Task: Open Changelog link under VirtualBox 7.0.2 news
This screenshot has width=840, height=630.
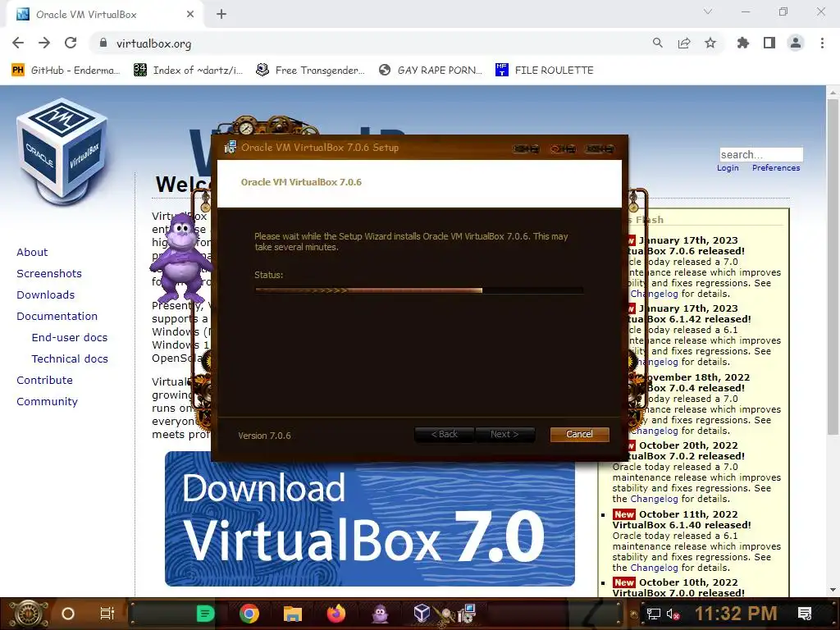Action: point(654,499)
